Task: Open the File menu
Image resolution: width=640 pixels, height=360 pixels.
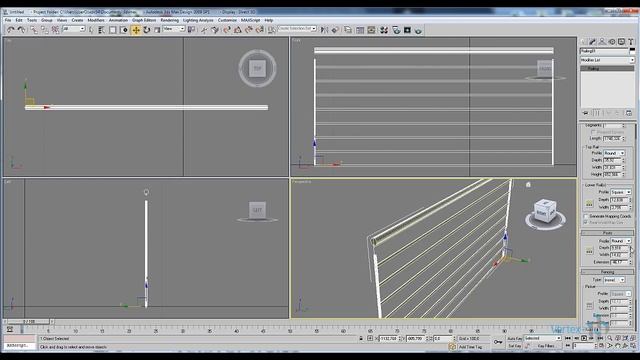Action: [x=8, y=20]
